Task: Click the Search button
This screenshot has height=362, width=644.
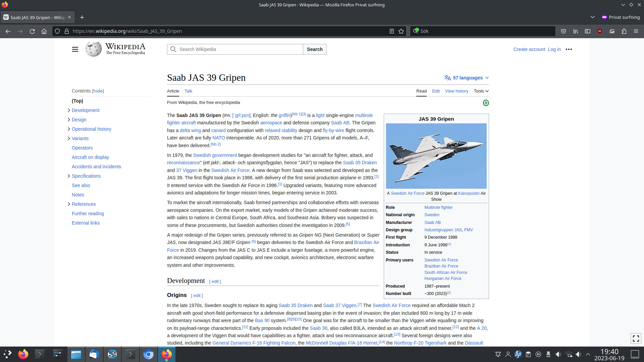Action: tap(314, 49)
